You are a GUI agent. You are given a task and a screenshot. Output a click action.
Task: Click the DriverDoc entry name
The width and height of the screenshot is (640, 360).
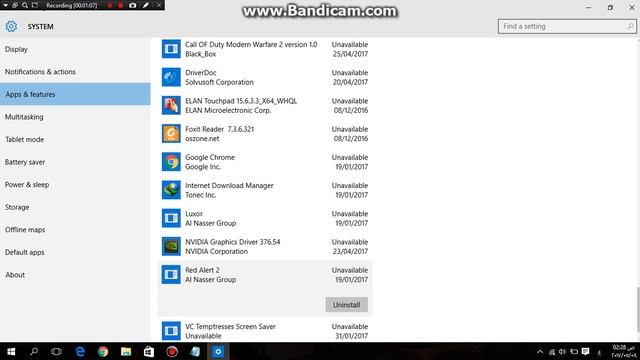(200, 73)
